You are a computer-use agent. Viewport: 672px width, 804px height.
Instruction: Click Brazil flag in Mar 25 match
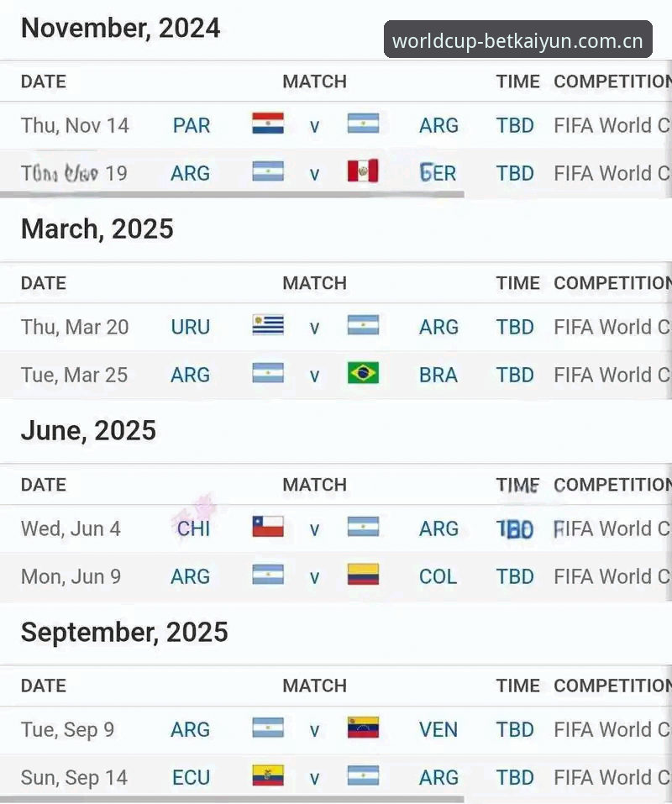[363, 373]
